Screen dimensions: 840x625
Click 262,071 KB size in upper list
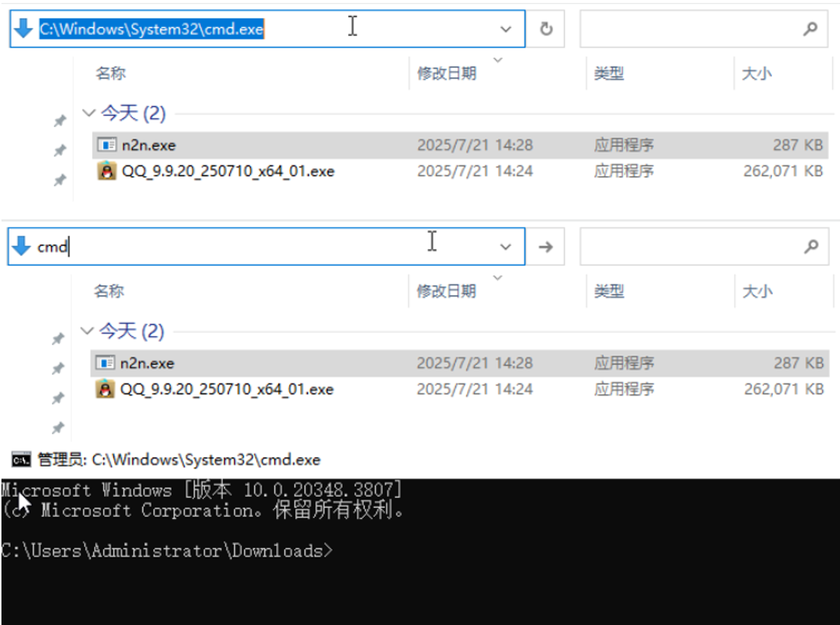[783, 171]
